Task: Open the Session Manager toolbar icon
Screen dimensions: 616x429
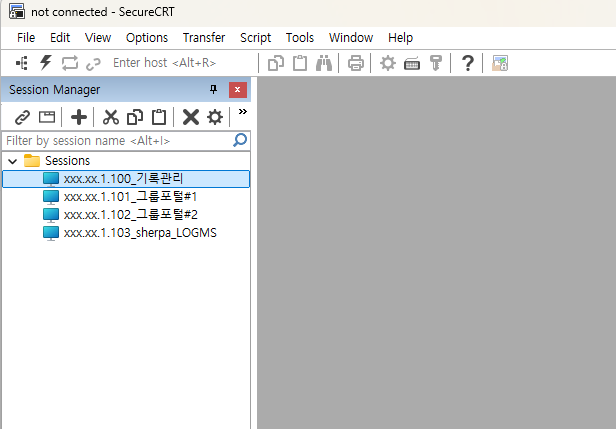Action: (x=22, y=63)
